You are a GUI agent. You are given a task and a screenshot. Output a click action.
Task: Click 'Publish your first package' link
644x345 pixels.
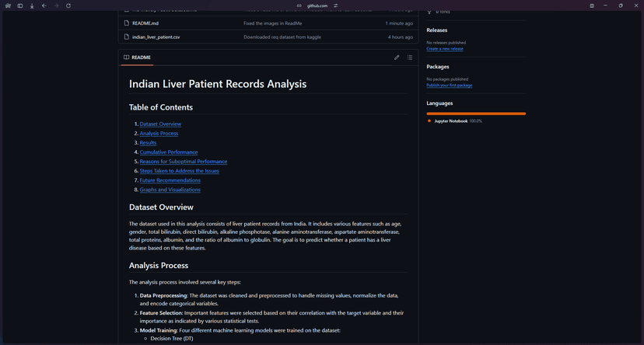click(449, 85)
